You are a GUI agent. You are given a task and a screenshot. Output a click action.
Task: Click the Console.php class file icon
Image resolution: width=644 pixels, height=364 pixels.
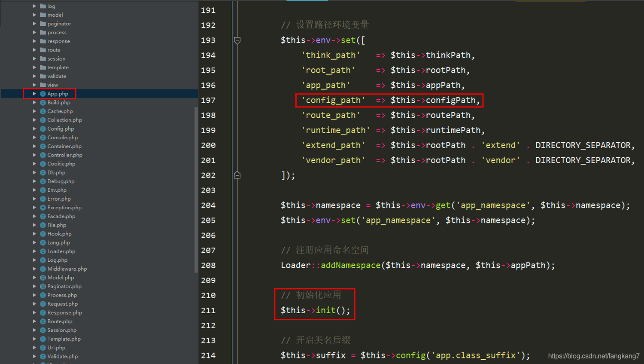(43, 138)
